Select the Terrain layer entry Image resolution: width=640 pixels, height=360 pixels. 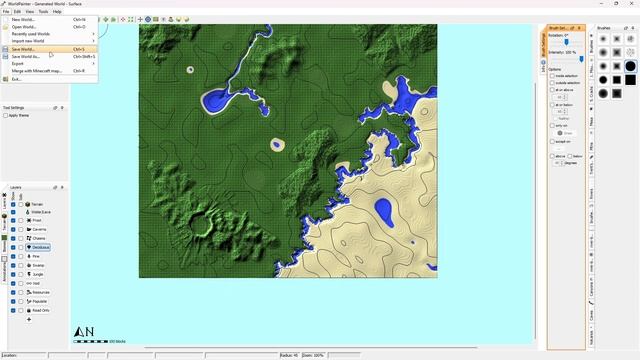(34, 204)
